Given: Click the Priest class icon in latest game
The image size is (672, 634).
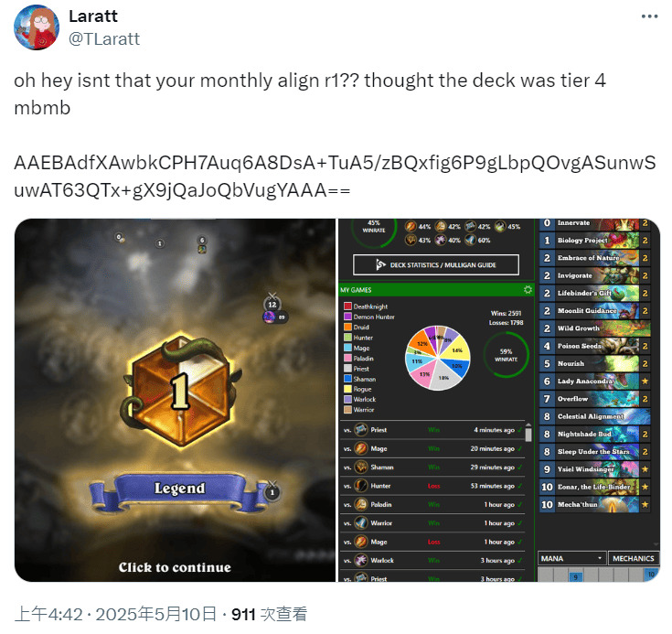Looking at the screenshot, I should coord(361,429).
